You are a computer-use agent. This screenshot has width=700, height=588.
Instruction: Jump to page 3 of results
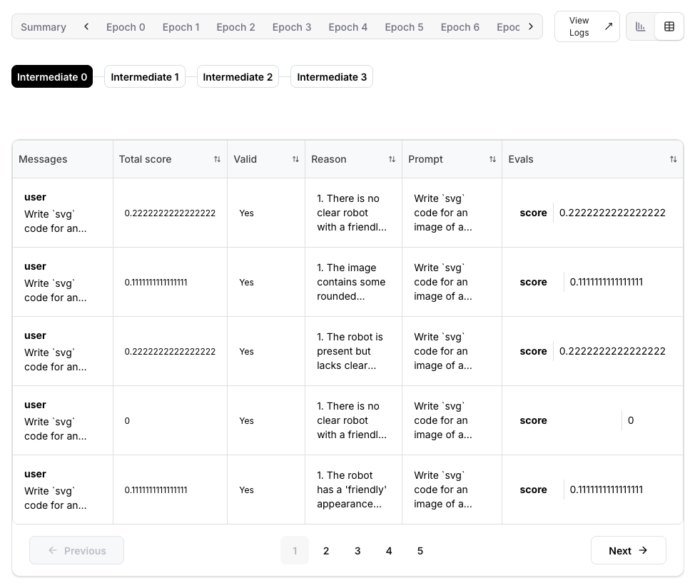click(357, 550)
